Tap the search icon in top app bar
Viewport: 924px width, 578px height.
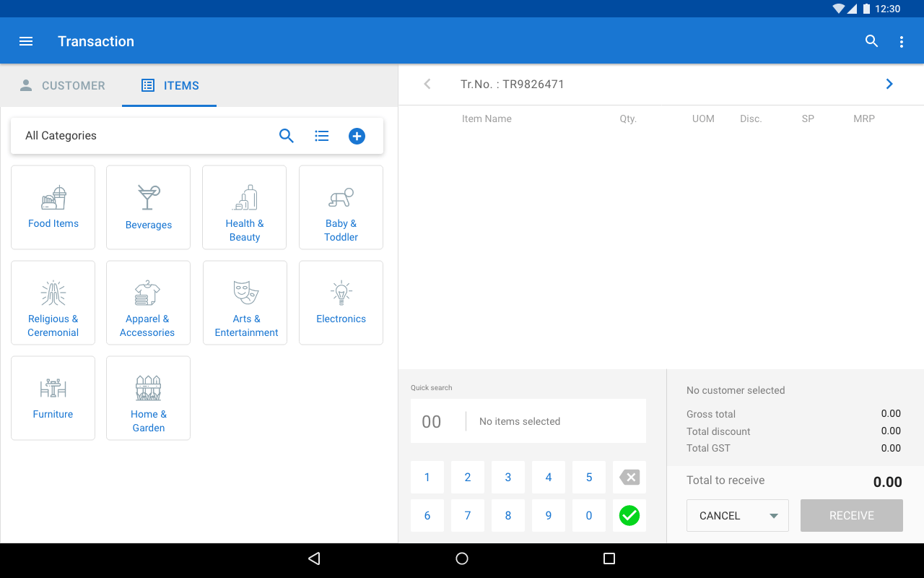click(x=871, y=41)
